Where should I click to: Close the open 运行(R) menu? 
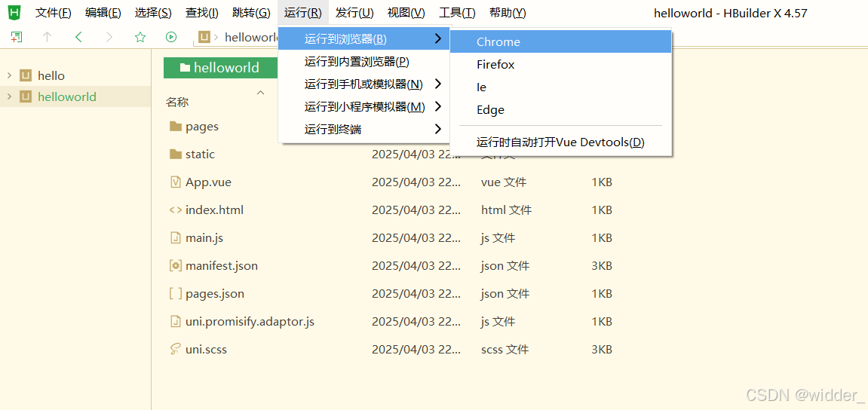[303, 13]
